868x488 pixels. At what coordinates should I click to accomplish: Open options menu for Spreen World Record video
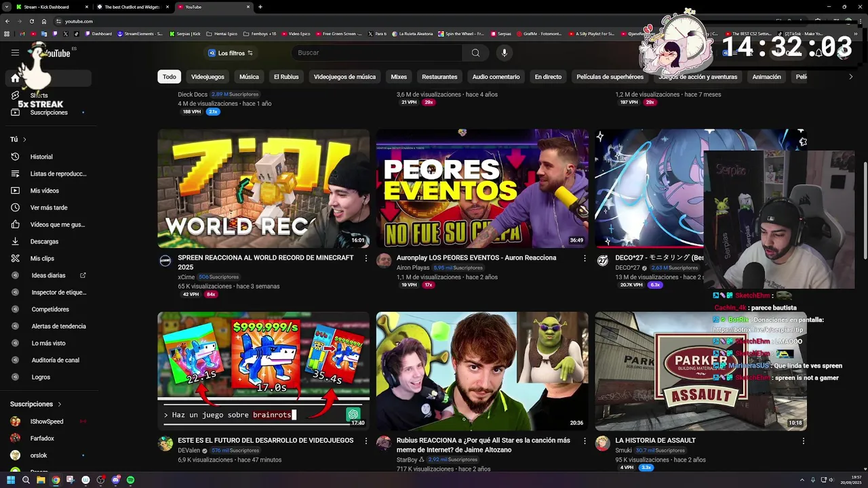(x=366, y=258)
